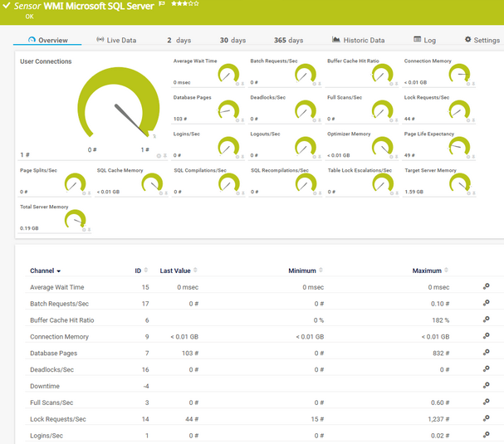Edit channel settings for Buffer Cache Hit Ratio row

(486, 320)
